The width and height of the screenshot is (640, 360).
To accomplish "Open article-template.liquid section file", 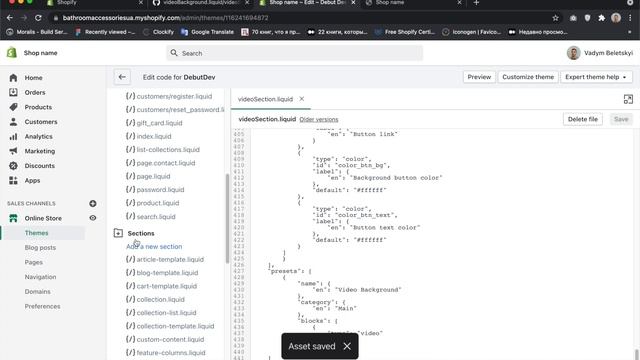I will coord(165,260).
